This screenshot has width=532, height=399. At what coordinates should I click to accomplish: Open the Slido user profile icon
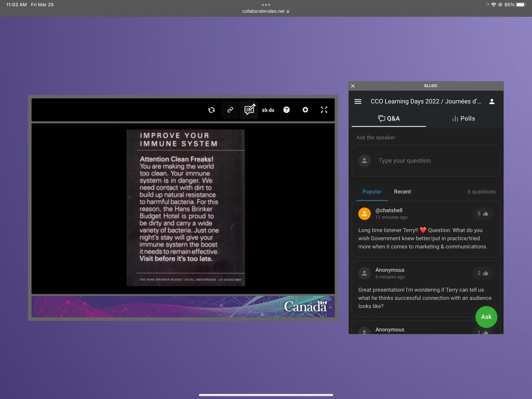click(x=492, y=102)
